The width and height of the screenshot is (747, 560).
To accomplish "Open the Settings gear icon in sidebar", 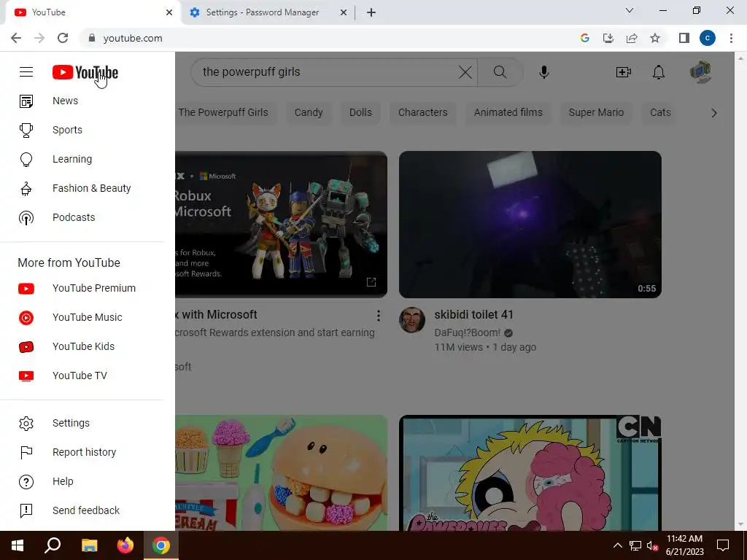I will [26, 424].
